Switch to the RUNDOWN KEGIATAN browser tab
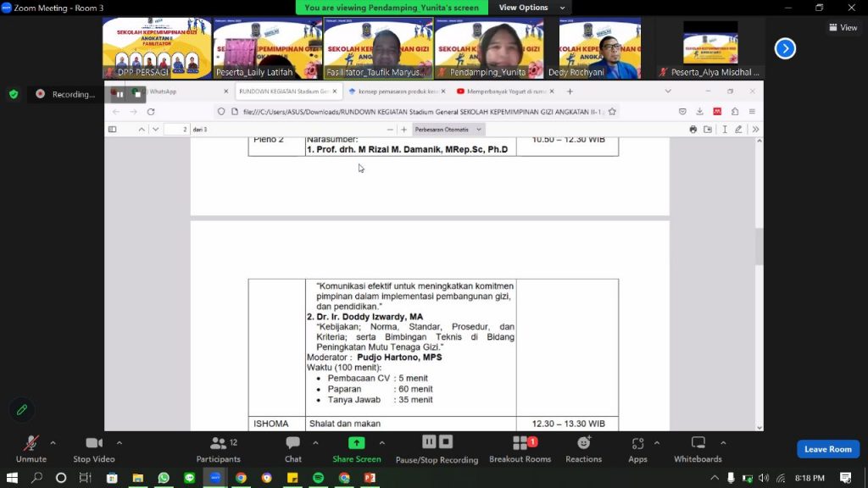This screenshot has width=868, height=488. tap(284, 91)
